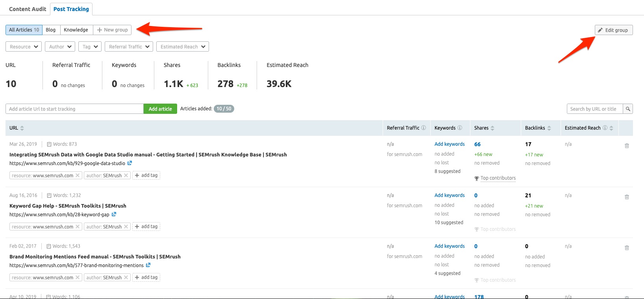Viewport: 644px width, 299px height.
Task: Remove author SEMrush tag on Brand Monitoring article
Action: 126,277
